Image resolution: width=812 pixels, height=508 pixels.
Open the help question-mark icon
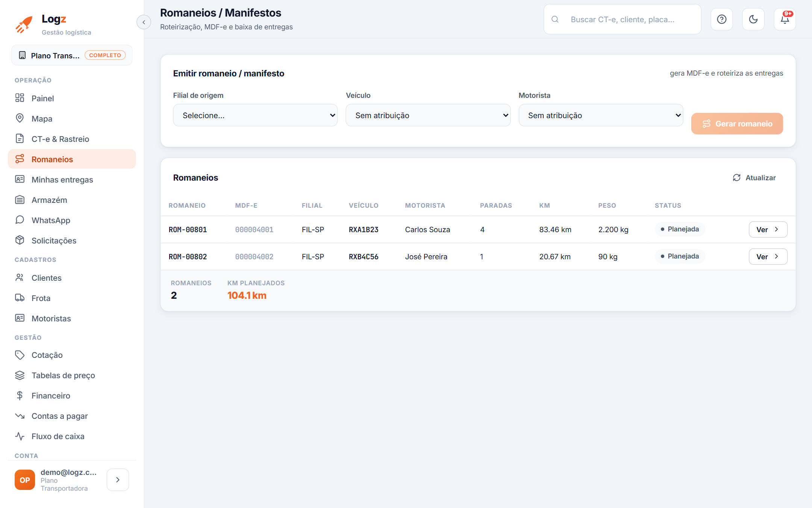pos(721,19)
